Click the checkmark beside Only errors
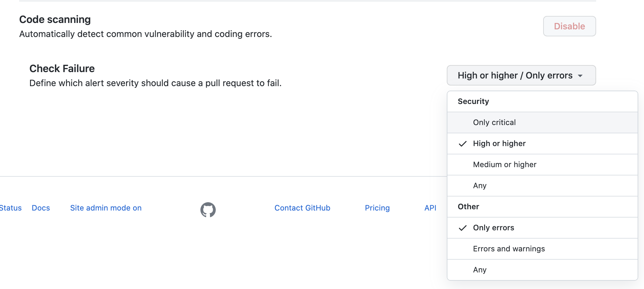Image resolution: width=644 pixels, height=289 pixels. coord(463,228)
